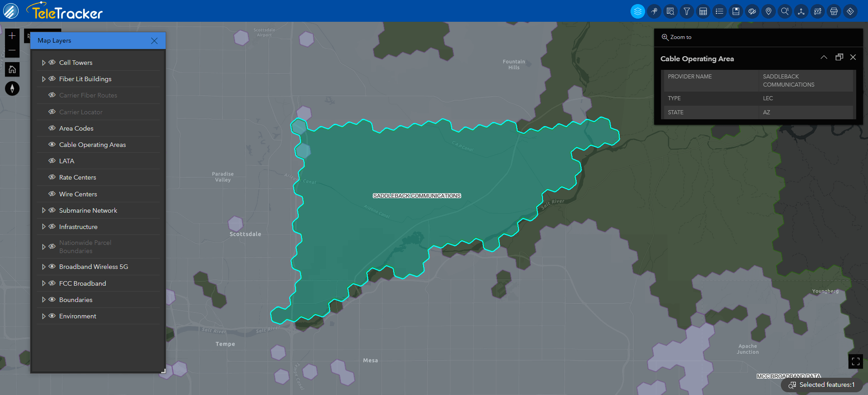
Task: Open the three-axis measurement tool
Action: tap(801, 11)
